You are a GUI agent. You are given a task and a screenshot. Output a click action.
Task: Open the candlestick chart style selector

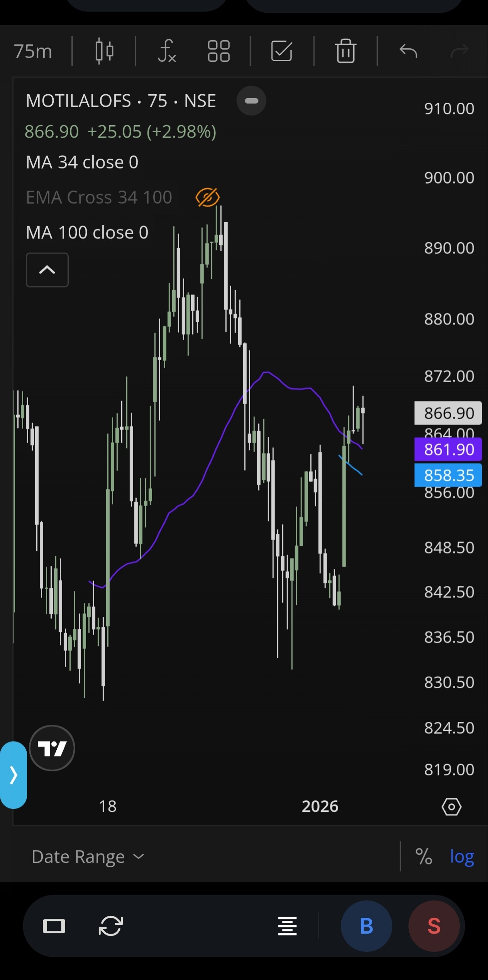point(104,51)
